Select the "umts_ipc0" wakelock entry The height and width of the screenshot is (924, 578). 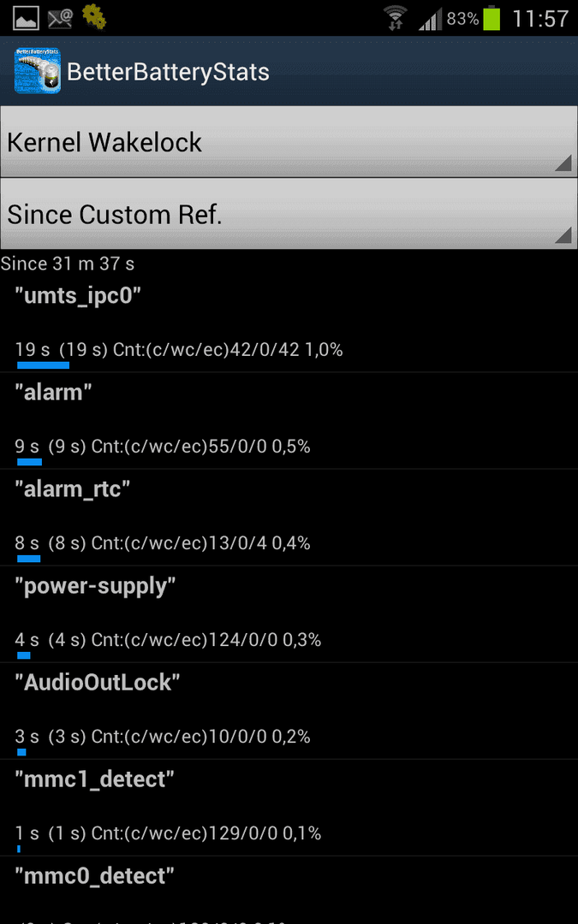coord(289,325)
